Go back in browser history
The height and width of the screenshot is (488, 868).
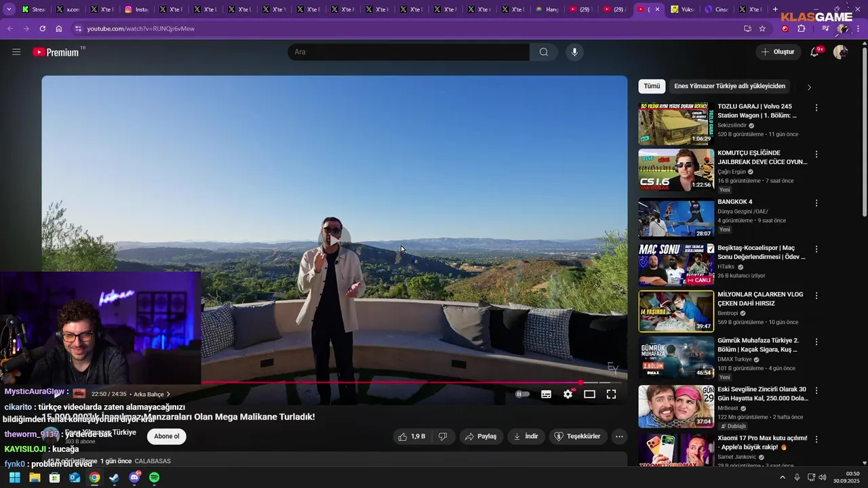pyautogui.click(x=9, y=28)
